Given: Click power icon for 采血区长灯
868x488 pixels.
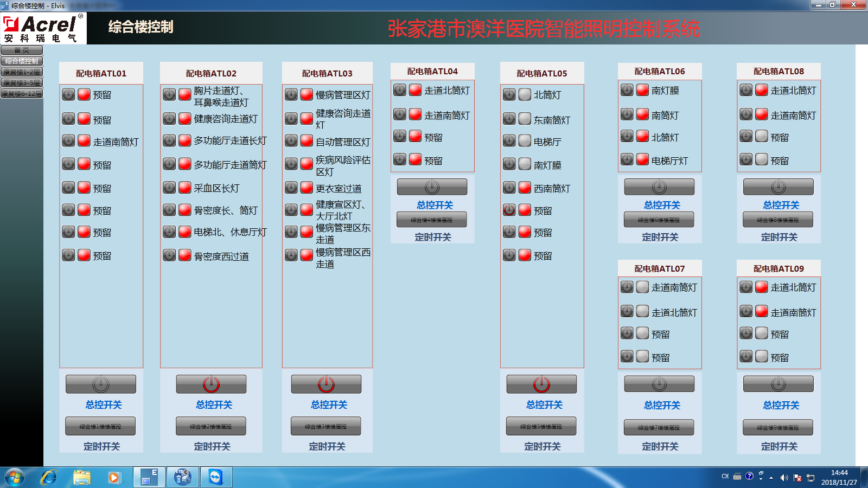Looking at the screenshot, I should coord(169,188).
